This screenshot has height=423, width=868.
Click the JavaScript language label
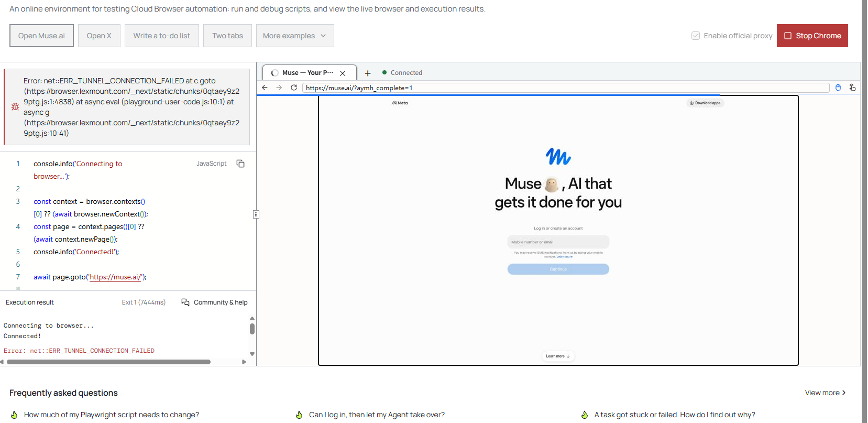tap(212, 164)
